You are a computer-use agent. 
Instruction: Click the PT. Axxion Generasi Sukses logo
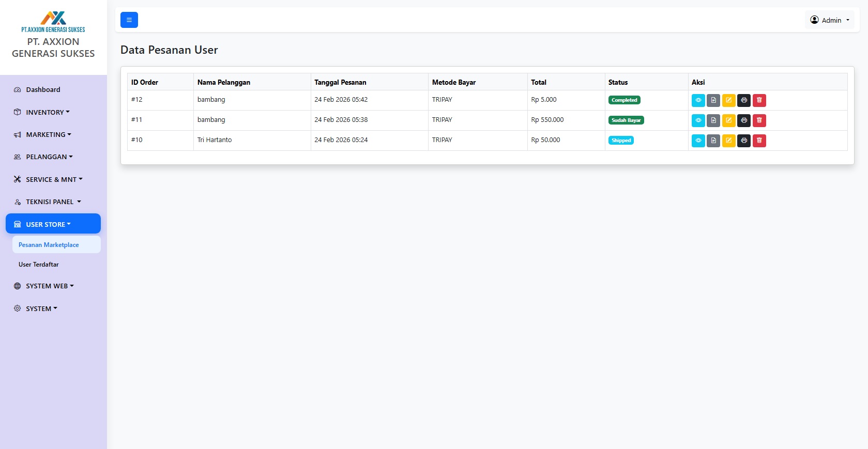pyautogui.click(x=53, y=22)
